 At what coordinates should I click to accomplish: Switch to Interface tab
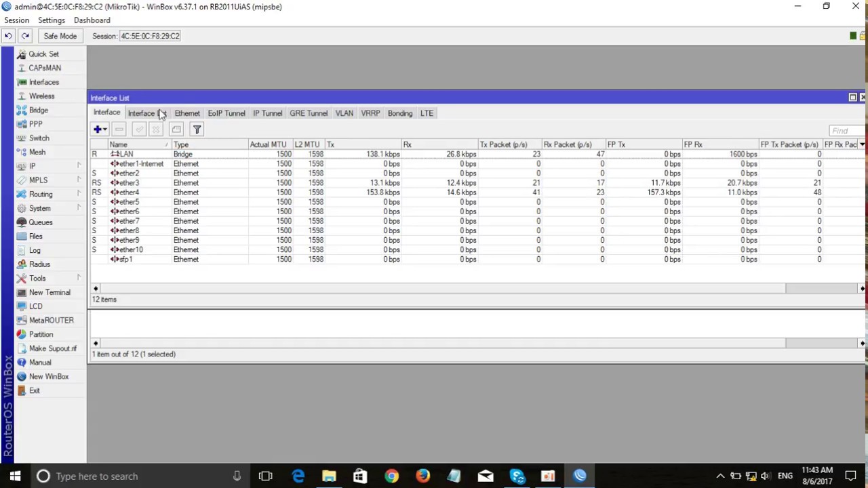(x=107, y=113)
